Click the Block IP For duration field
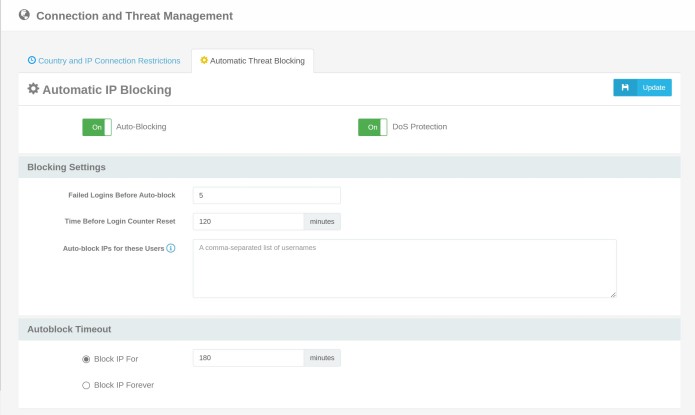This screenshot has width=695, height=415. [x=248, y=357]
